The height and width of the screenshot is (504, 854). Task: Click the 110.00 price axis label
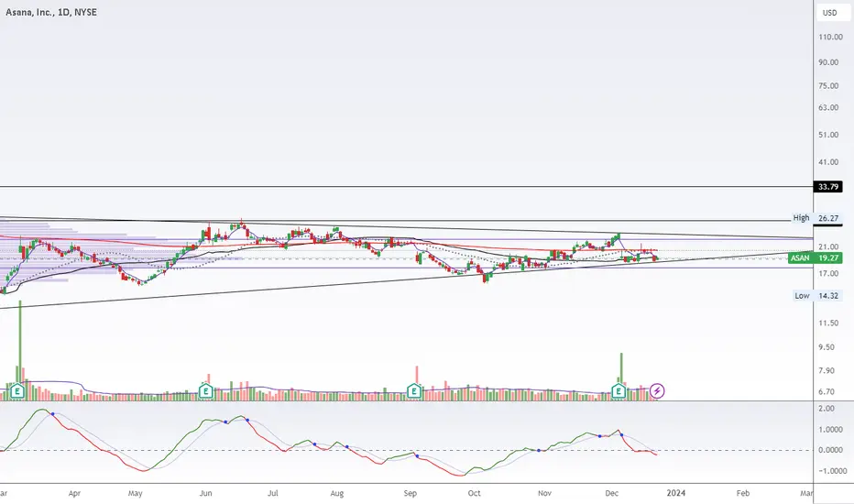(x=830, y=37)
